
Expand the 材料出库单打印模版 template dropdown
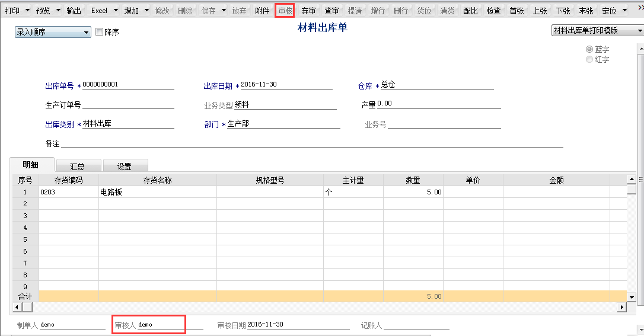pos(597,30)
